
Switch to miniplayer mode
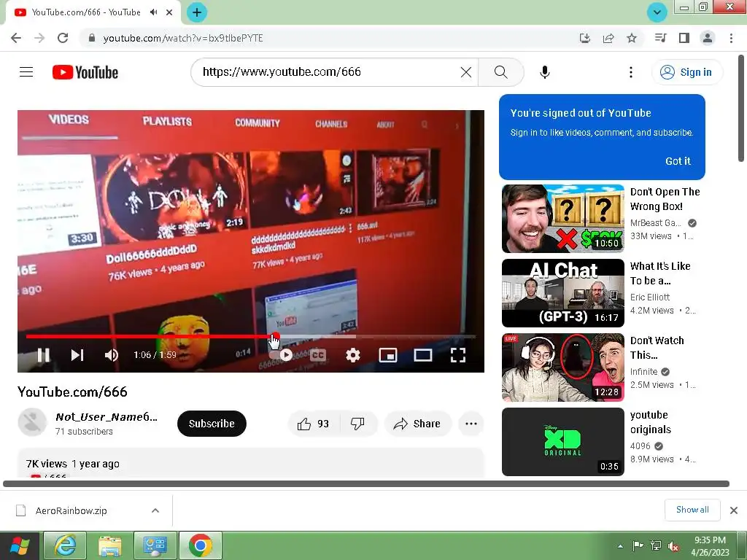(x=388, y=355)
